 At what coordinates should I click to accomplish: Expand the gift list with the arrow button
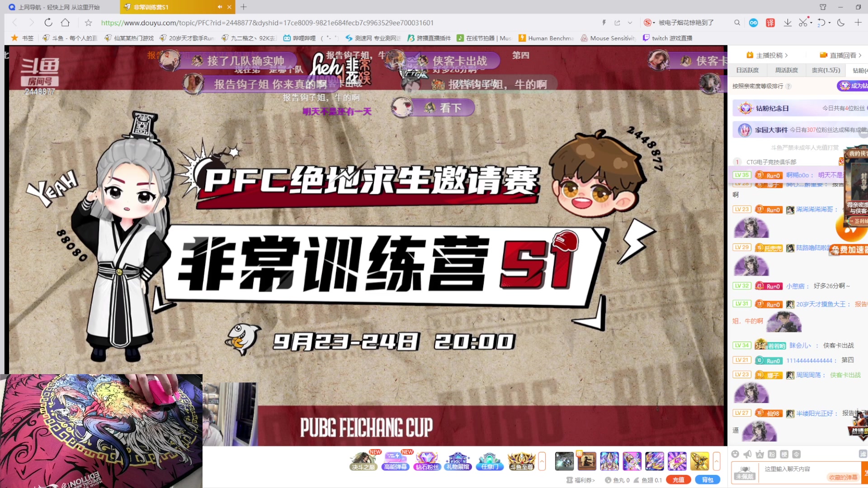click(716, 461)
